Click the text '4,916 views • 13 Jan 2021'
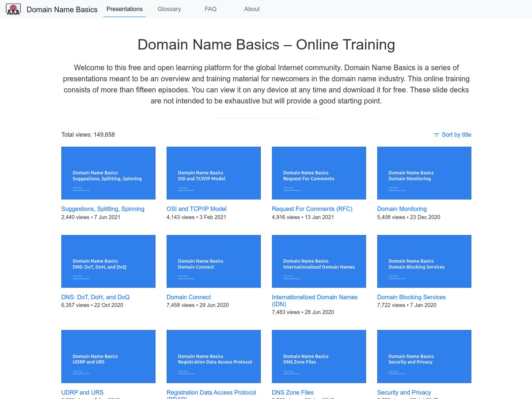Image resolution: width=532 pixels, height=399 pixels. point(303,217)
